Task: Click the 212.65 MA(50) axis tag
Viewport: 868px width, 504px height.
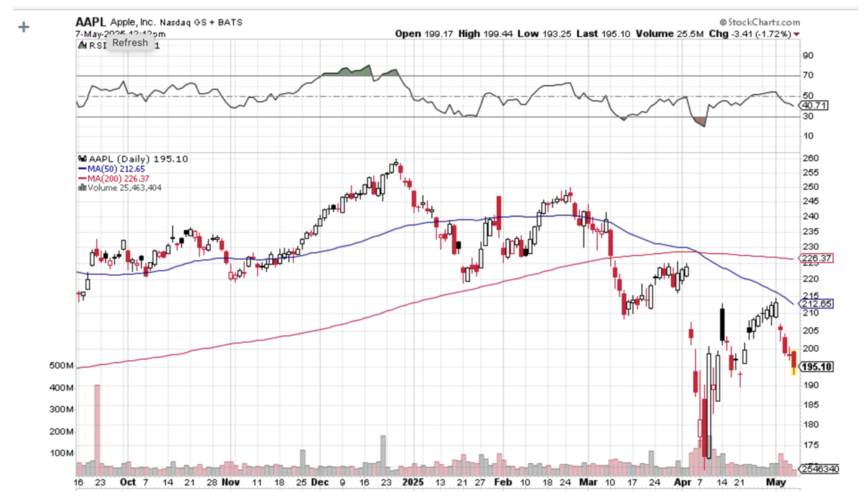Action: coord(816,304)
